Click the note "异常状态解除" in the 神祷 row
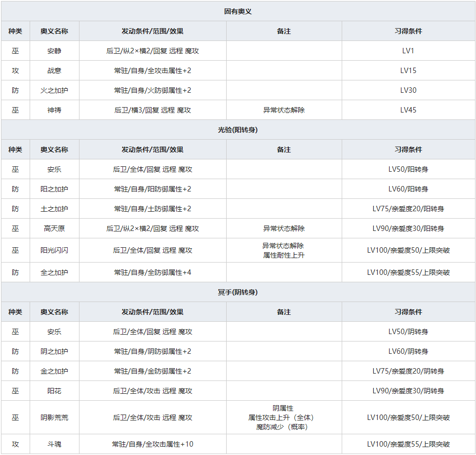The height and width of the screenshot is (455, 476). coord(284,110)
